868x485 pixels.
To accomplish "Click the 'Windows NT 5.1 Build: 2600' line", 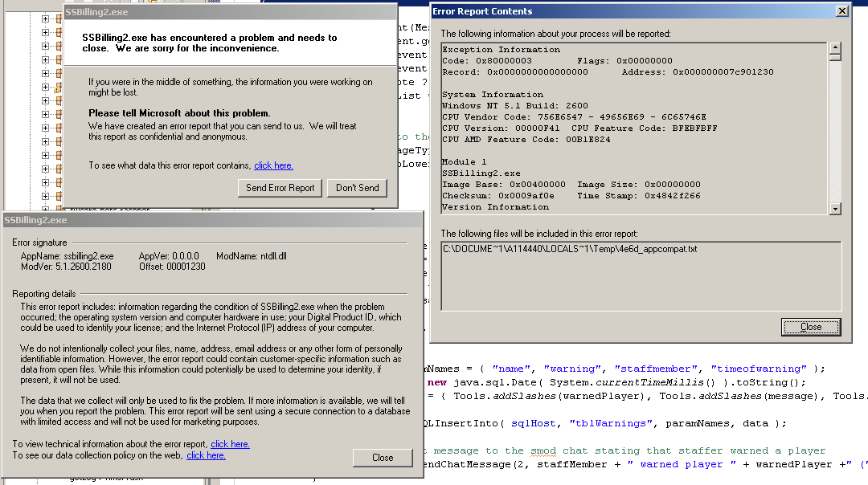I will (515, 106).
